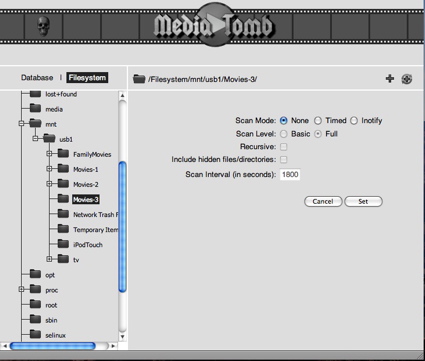Click the FamilyMovies folder icon
Screen dimensions: 425x361
click(x=63, y=153)
